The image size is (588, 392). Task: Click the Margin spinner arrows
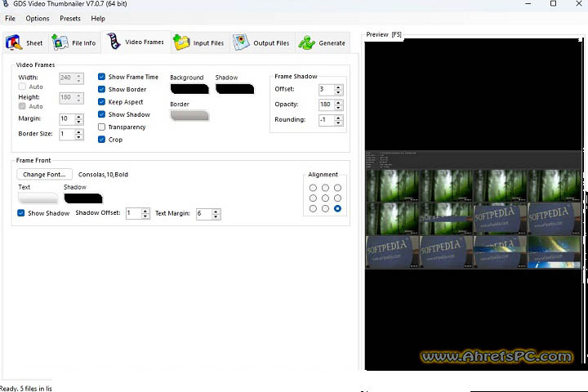tap(78, 119)
